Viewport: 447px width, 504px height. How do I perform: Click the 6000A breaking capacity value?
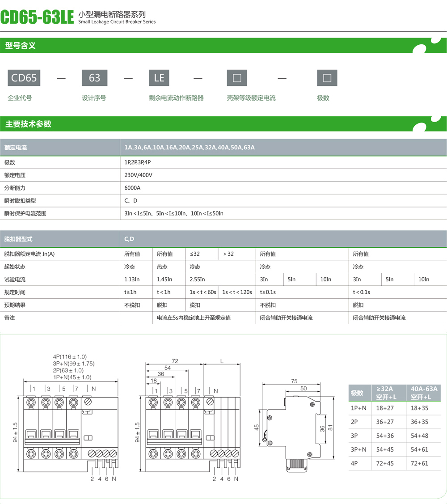pos(132,188)
